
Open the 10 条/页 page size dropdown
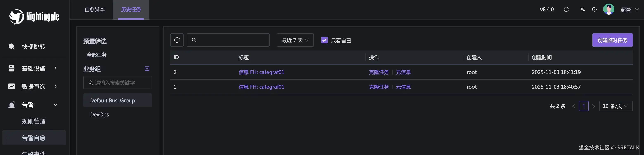(x=616, y=106)
